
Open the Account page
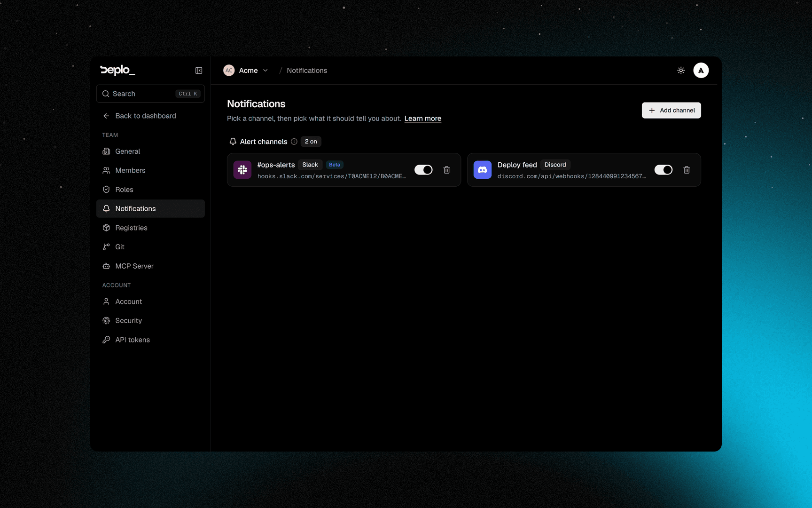click(150, 302)
